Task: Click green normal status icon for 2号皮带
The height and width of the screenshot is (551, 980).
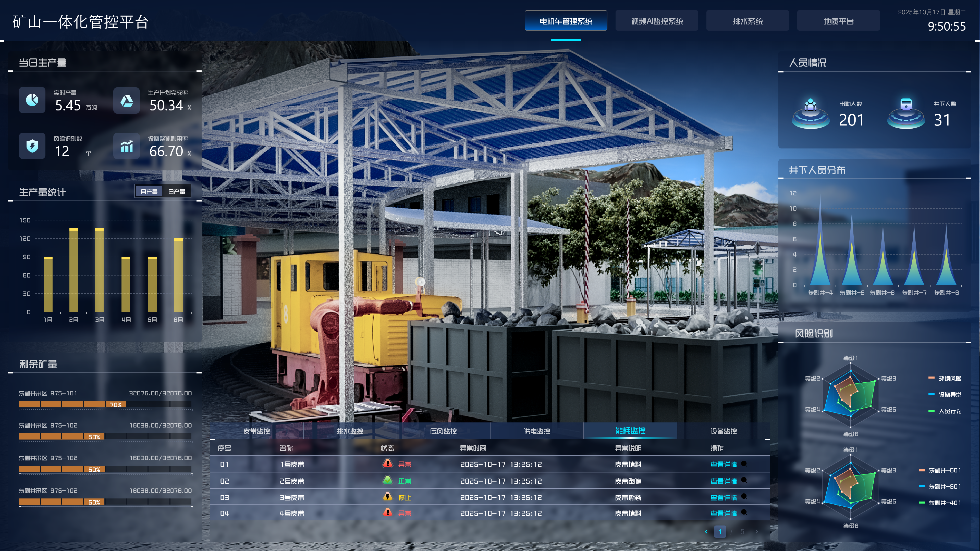Action: pos(387,480)
